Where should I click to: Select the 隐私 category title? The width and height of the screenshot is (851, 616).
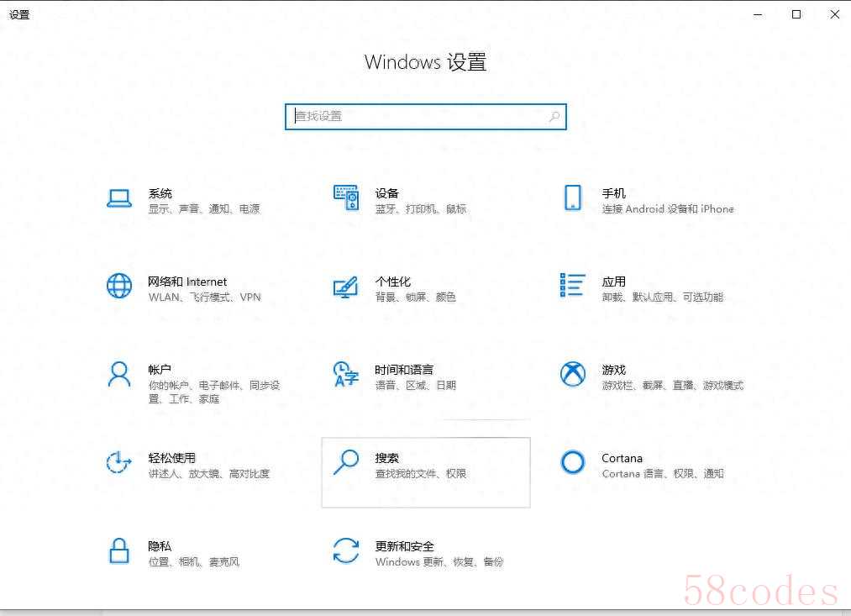[x=160, y=546]
